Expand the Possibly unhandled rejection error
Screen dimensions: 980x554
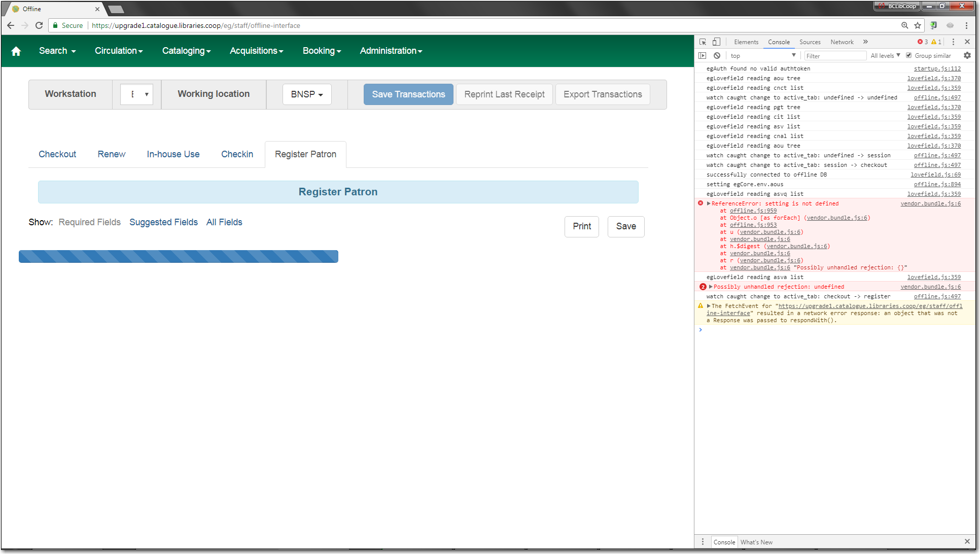711,287
